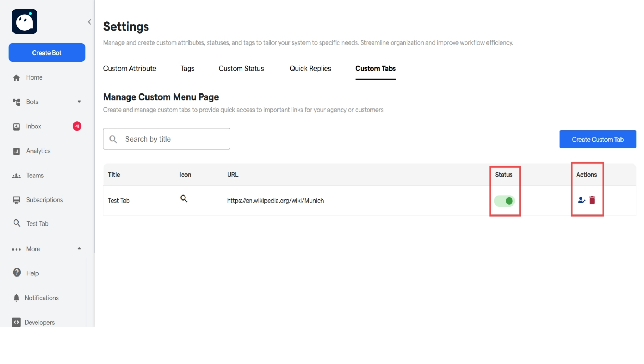
Task: Collapse the sidebar with the chevron arrow
Action: pos(90,22)
